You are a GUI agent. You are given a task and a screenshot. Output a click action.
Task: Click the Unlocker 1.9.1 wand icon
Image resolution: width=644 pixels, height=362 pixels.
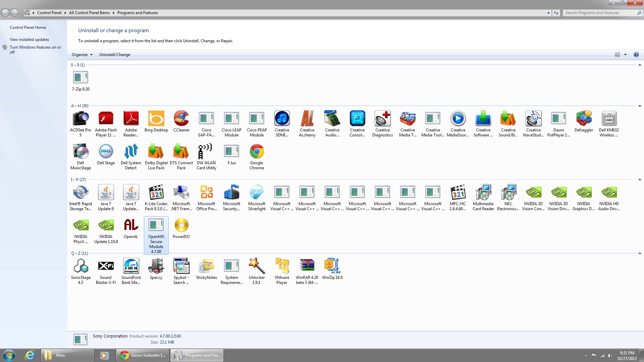257,266
